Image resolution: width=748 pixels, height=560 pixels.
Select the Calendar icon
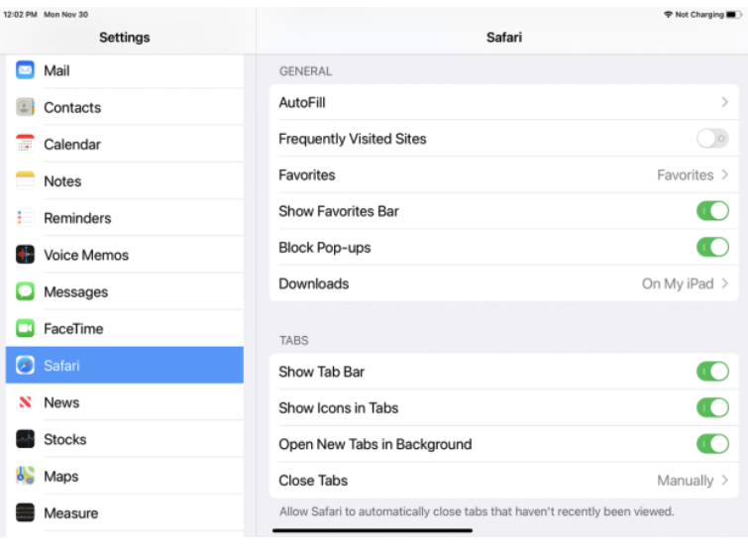coord(26,145)
